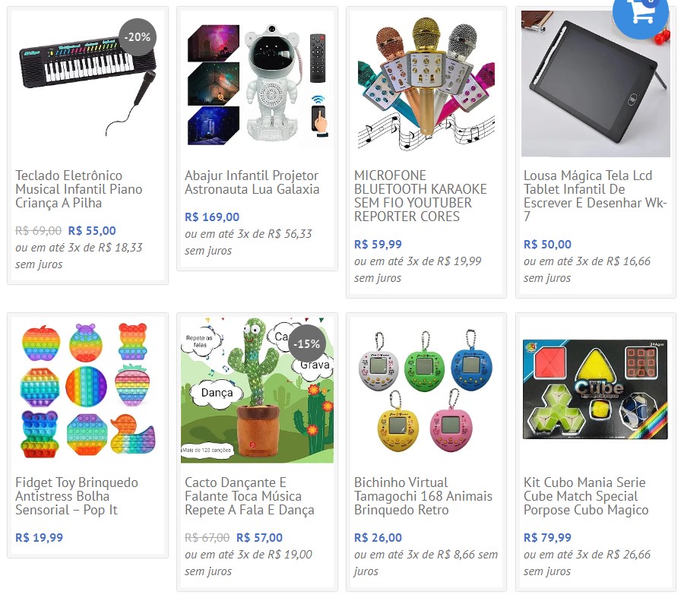Open Teclado Eletrônico Musical Infantil Piano link

79,189
